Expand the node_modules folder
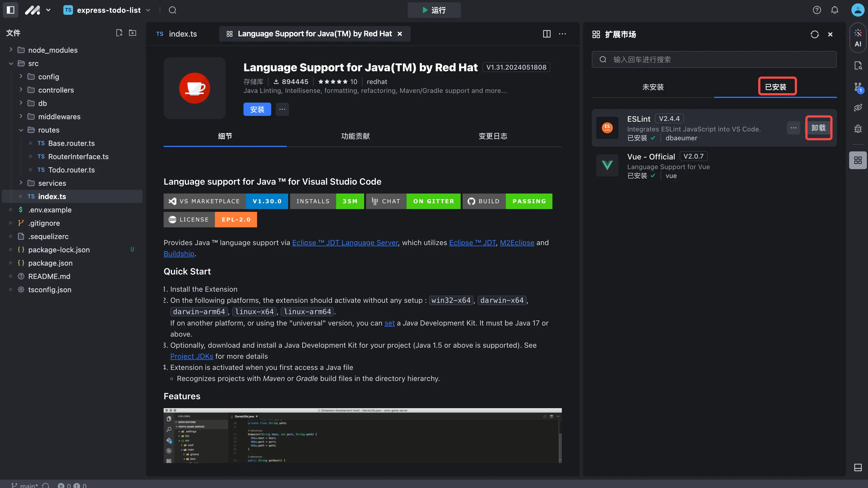 coord(11,50)
